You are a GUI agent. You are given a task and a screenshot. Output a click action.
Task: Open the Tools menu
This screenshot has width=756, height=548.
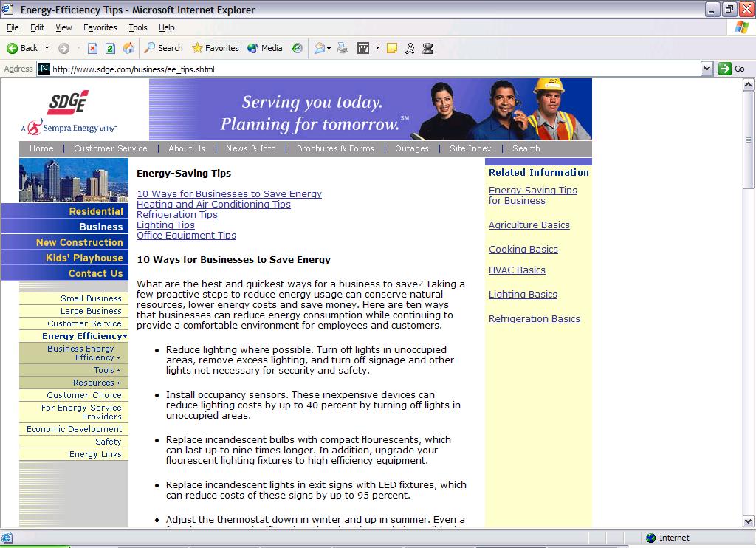pyautogui.click(x=138, y=27)
